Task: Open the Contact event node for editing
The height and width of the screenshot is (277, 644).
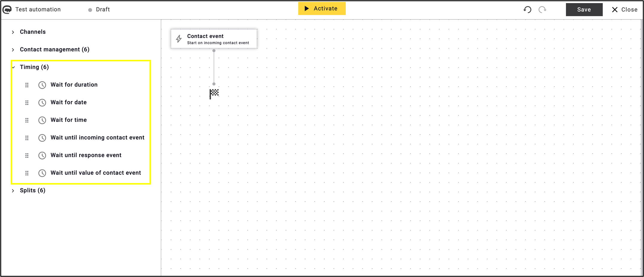Action: click(214, 39)
